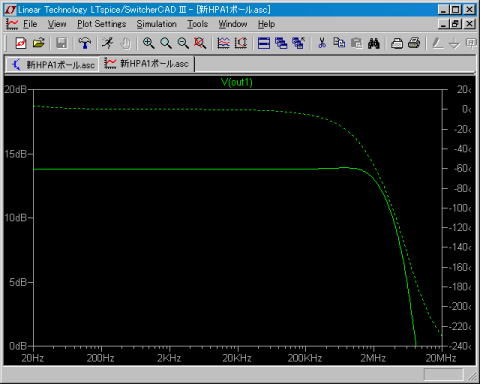Viewport: 480px width, 384px height.
Task: Click the waveform document icon left of File
Action: 12,24
